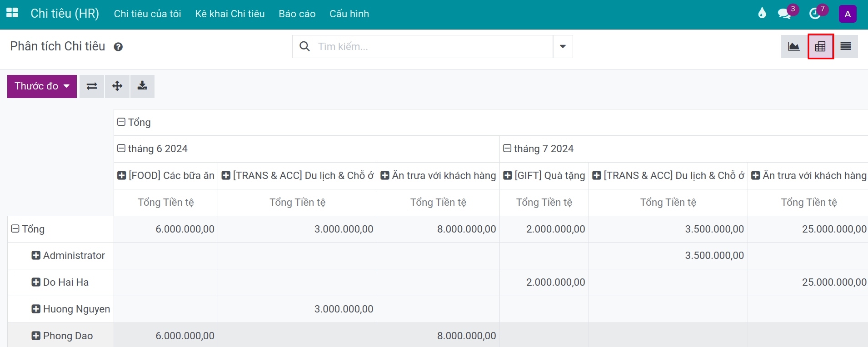Open the Kê khai Chi tiêu menu
This screenshot has height=347, width=868.
(230, 14)
